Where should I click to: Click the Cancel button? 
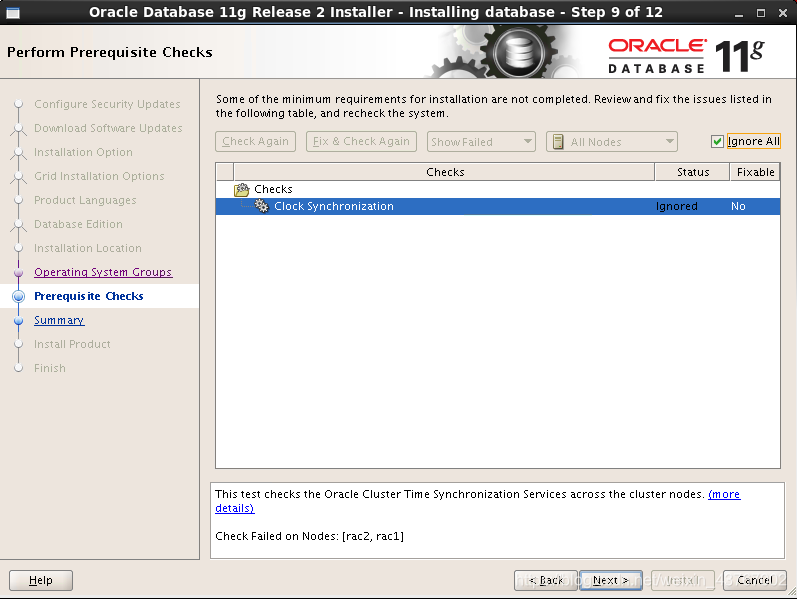pyautogui.click(x=755, y=580)
